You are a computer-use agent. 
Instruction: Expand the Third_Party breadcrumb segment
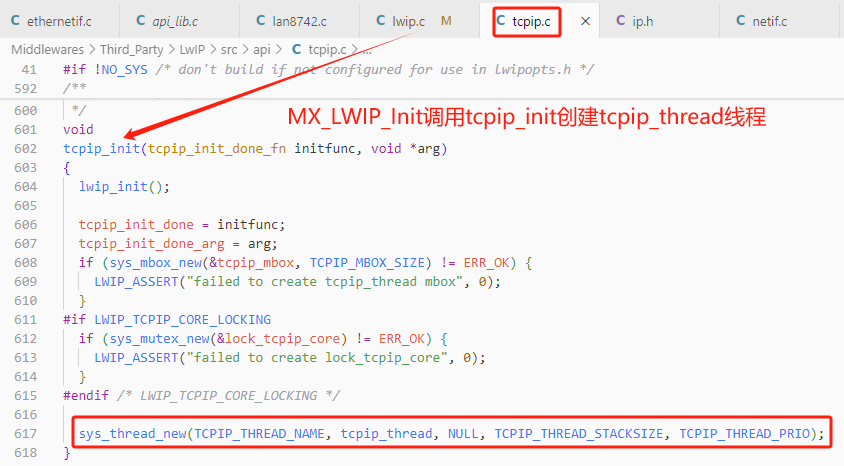pyautogui.click(x=131, y=50)
